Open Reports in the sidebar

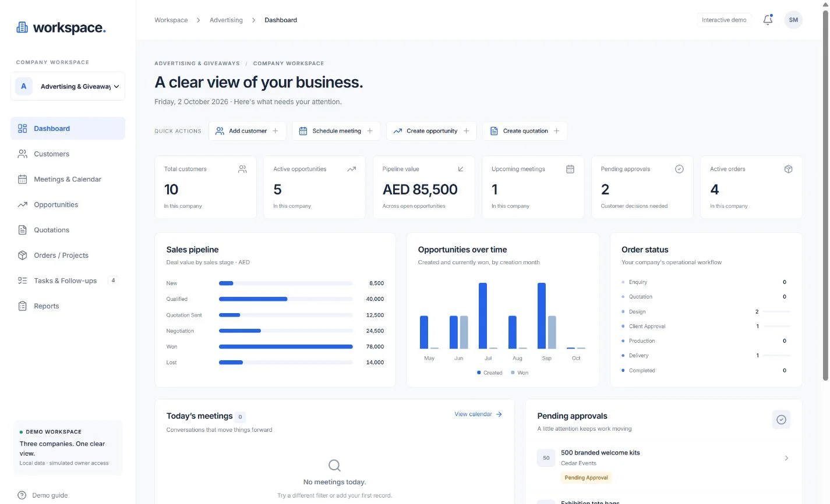coord(68,306)
